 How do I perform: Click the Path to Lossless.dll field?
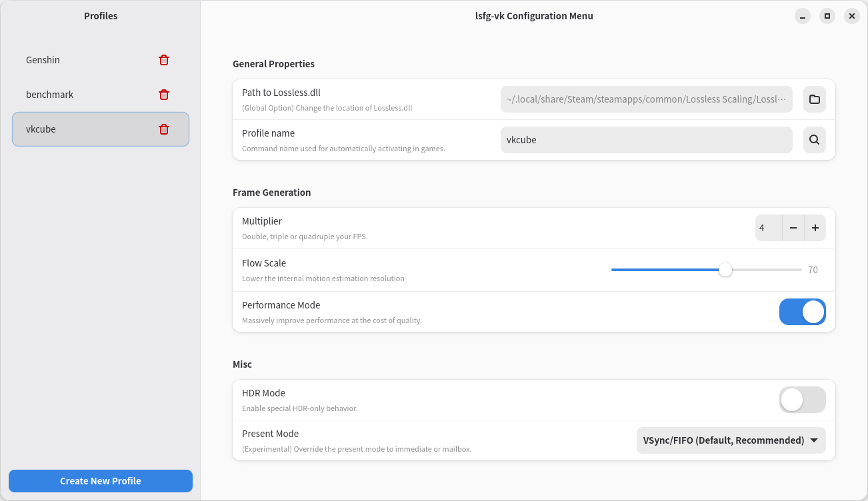coord(645,99)
